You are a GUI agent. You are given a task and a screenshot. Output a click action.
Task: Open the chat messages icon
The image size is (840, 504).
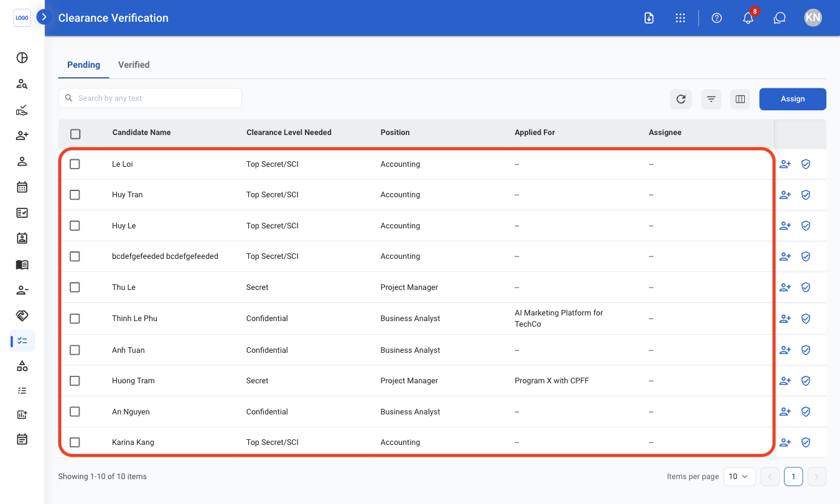pyautogui.click(x=780, y=18)
